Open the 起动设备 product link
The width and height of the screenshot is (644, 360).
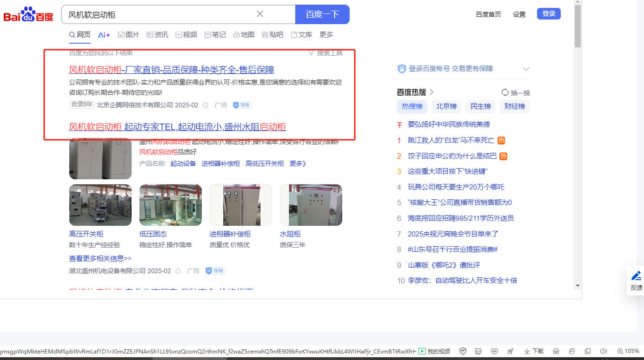[x=183, y=164]
